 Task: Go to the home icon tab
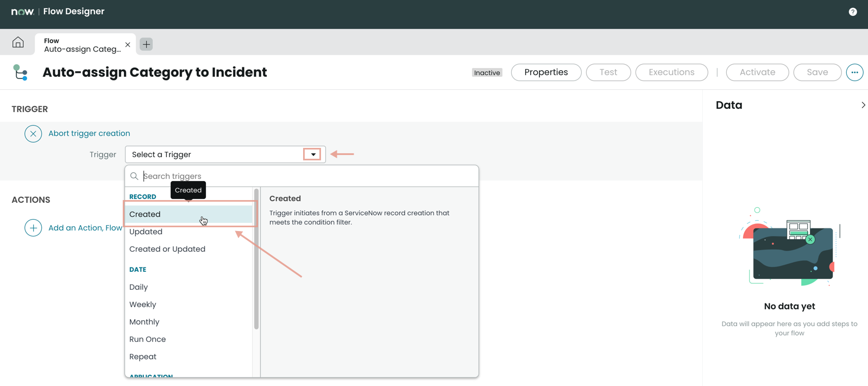pos(18,42)
